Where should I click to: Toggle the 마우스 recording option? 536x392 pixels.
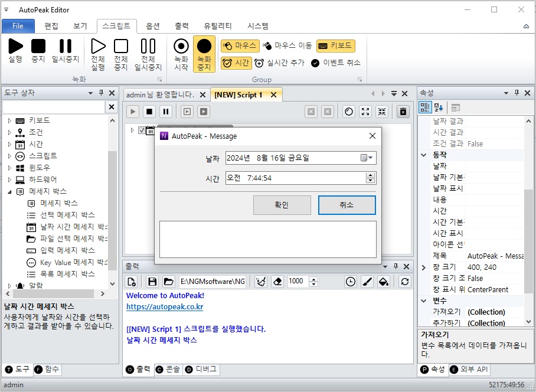(240, 45)
